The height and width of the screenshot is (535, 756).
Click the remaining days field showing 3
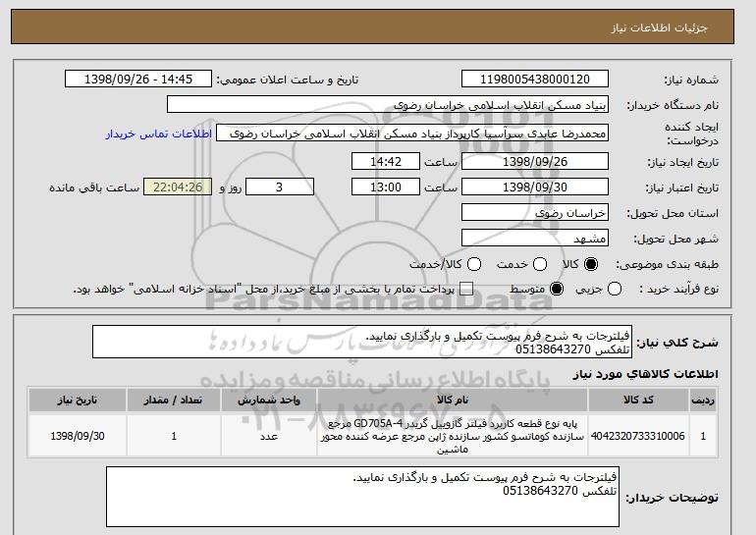point(280,187)
